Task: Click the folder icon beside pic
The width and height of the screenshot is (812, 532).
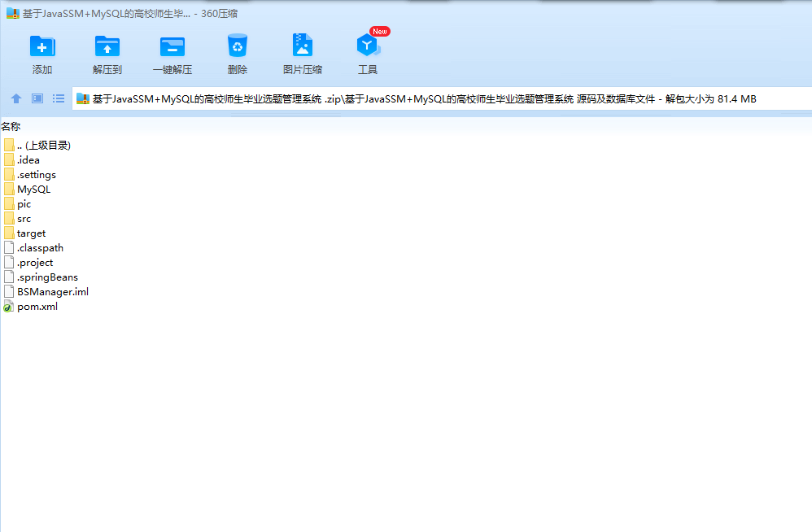Action: 9,203
